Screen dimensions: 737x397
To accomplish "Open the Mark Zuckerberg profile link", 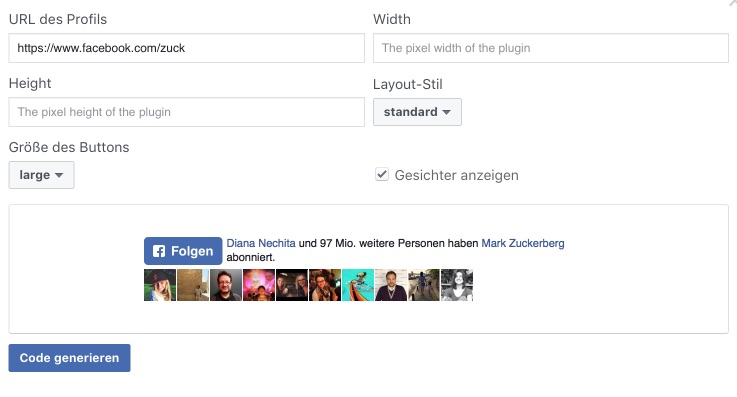I will point(523,243).
